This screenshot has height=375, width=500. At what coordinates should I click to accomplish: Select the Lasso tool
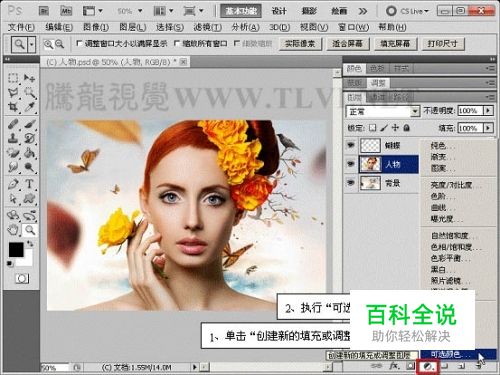(x=13, y=93)
